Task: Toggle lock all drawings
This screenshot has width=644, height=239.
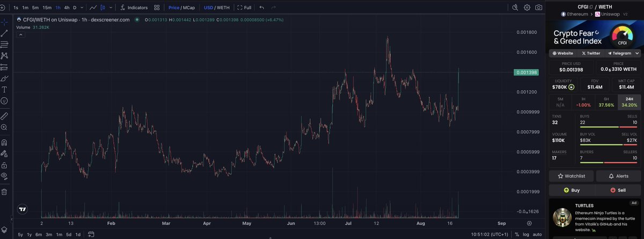Action: point(4,165)
